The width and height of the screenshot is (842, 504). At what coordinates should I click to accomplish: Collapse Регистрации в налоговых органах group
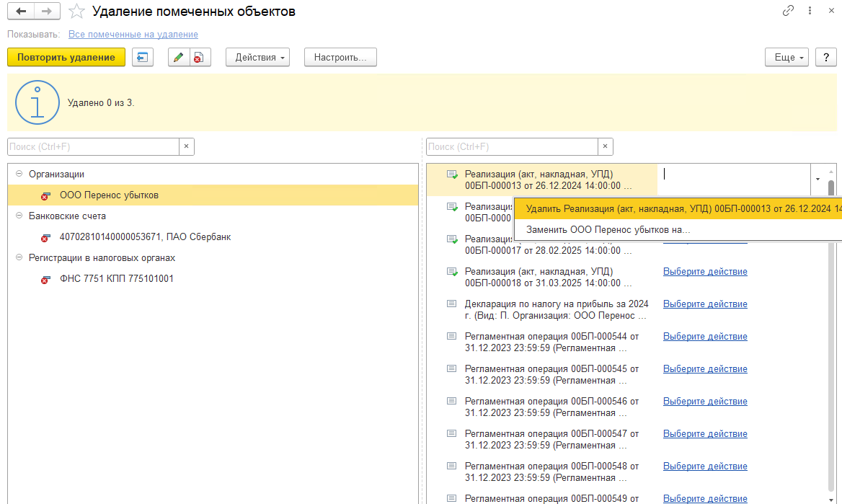18,257
